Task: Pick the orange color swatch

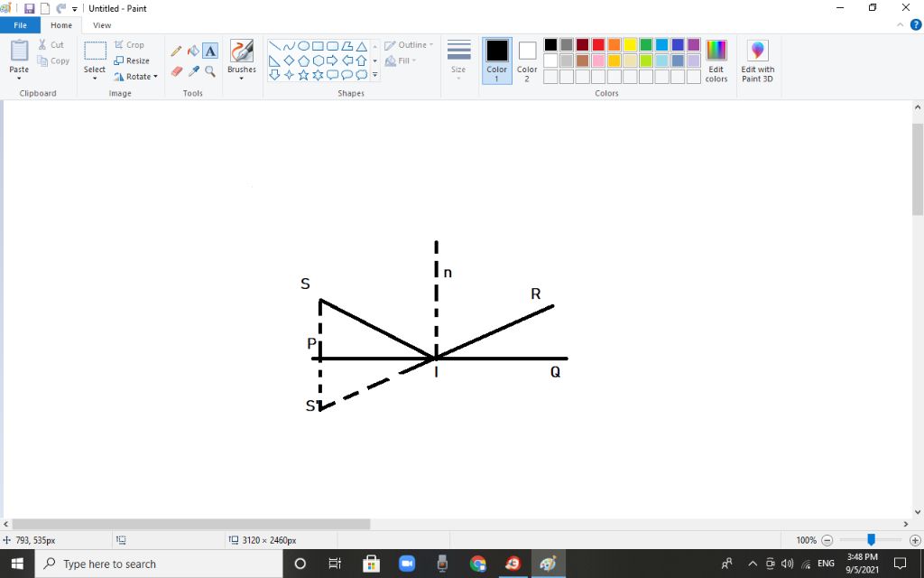Action: (614, 45)
